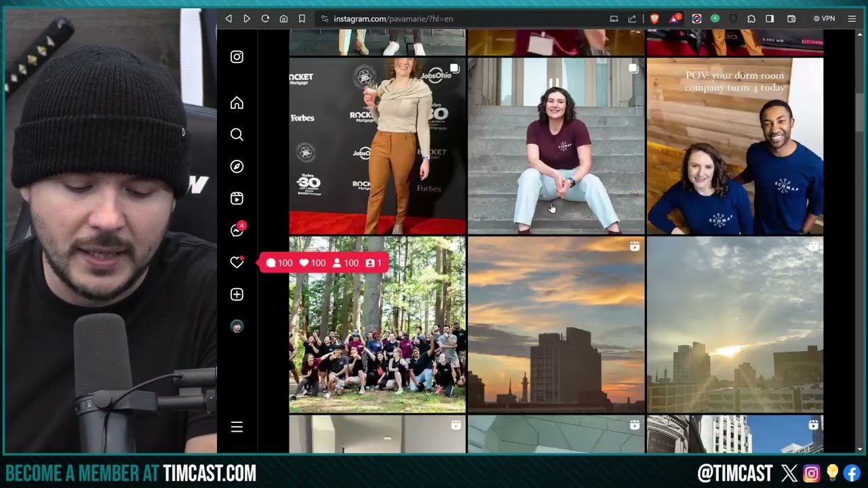Image resolution: width=868 pixels, height=488 pixels.
Task: Open the sun rays over city reel
Action: 735,325
